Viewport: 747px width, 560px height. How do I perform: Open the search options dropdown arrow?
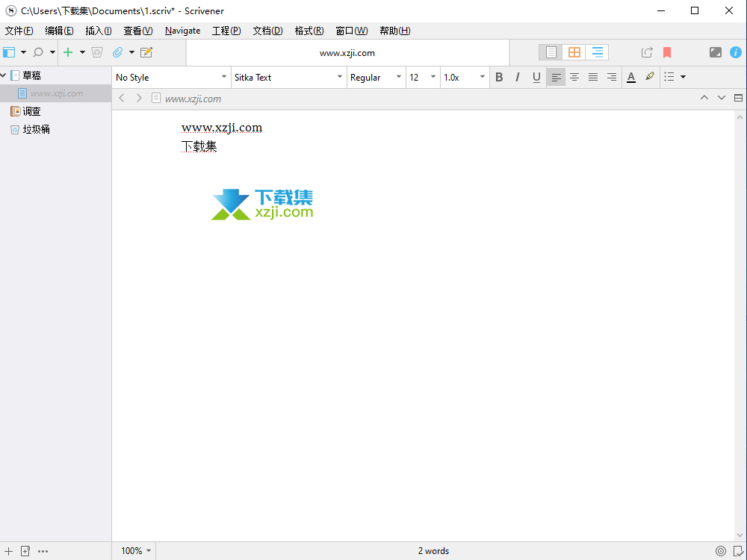52,52
